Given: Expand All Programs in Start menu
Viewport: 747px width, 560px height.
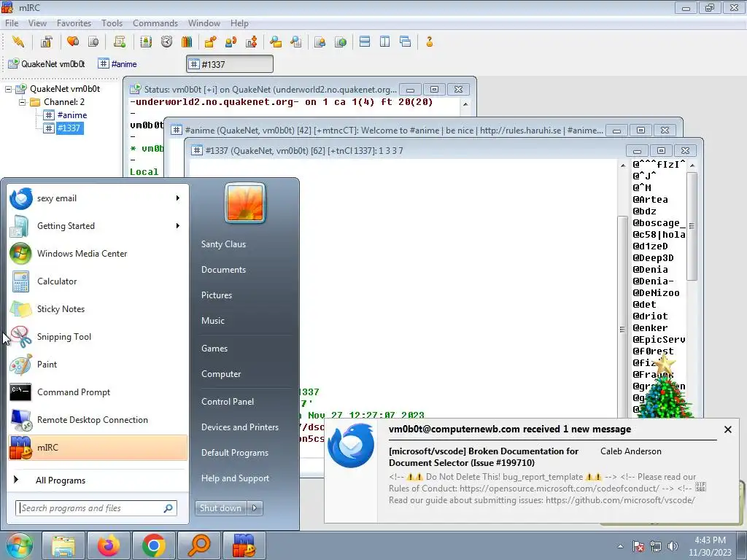Looking at the screenshot, I should coord(98,480).
